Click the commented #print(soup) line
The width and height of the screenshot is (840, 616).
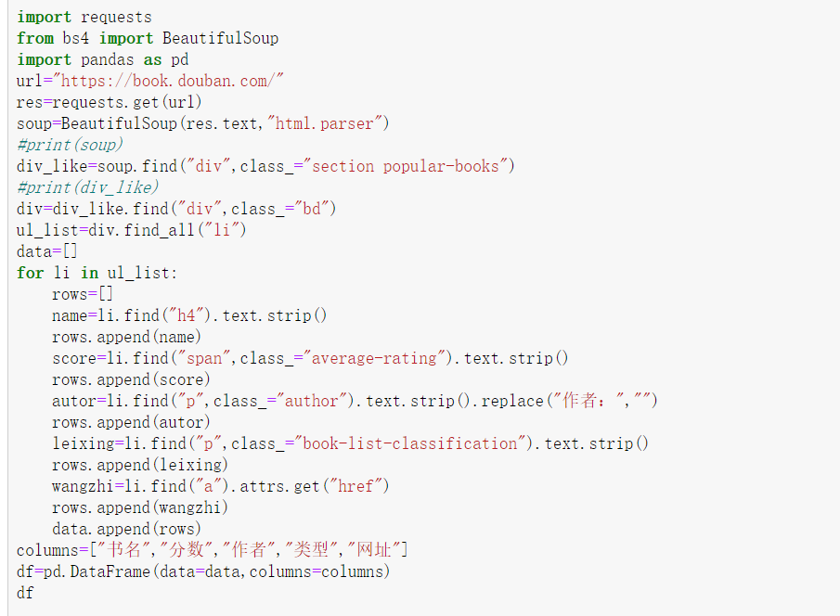[70, 145]
